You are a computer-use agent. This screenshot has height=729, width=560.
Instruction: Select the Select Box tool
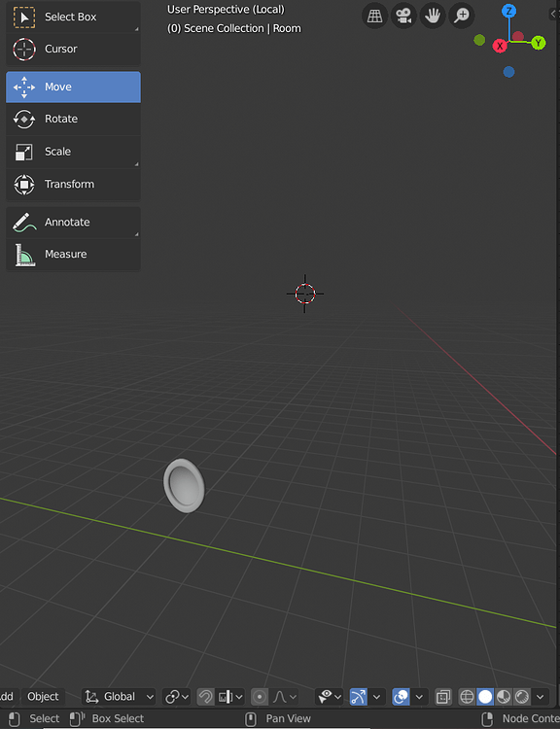(73, 17)
